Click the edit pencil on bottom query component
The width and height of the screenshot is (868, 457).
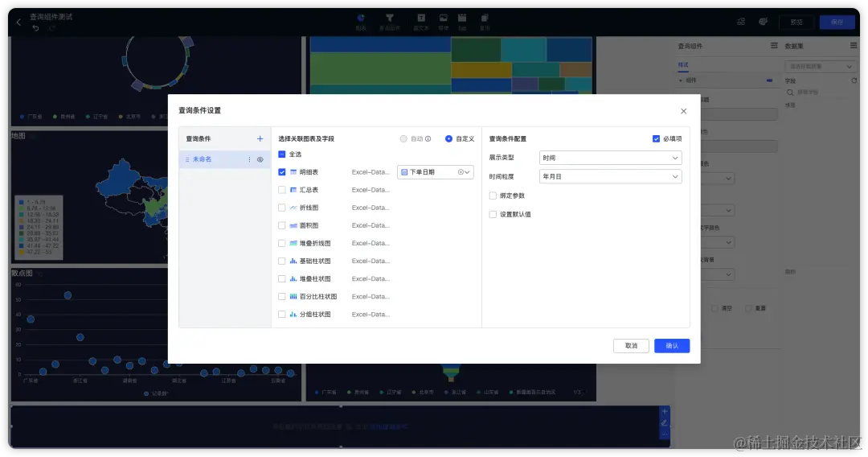[x=665, y=423]
